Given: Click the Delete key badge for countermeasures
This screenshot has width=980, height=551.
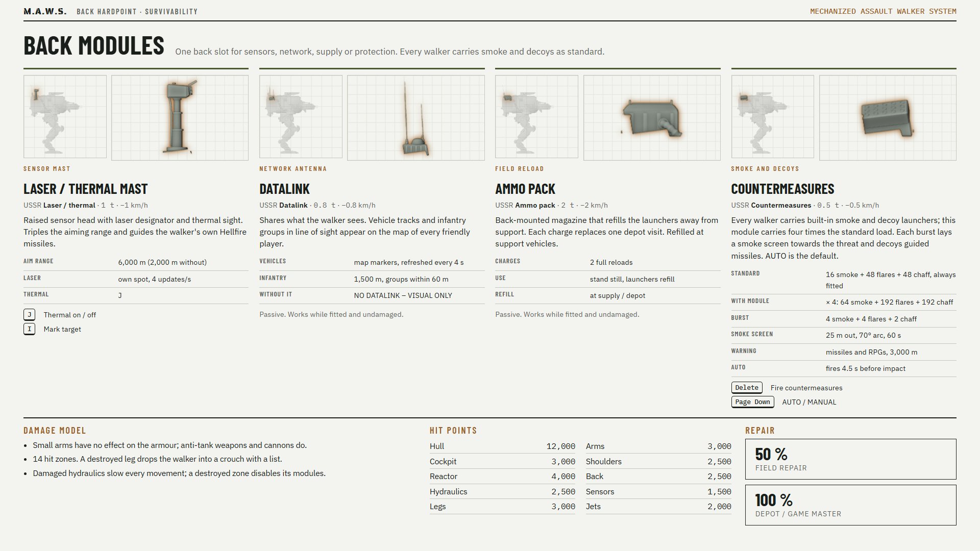Looking at the screenshot, I should click(747, 388).
